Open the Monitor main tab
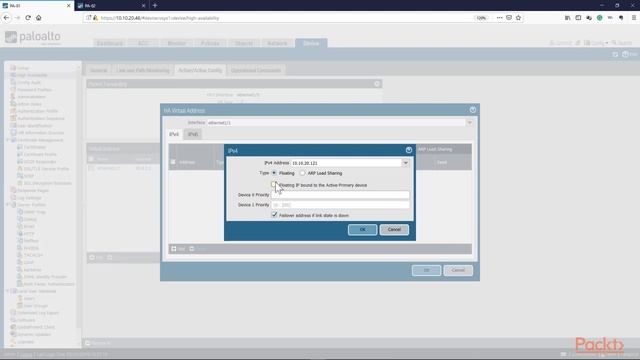This screenshot has height=360, width=640. [176, 43]
